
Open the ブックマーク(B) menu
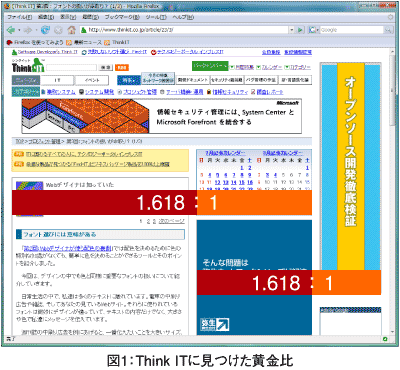(122, 17)
